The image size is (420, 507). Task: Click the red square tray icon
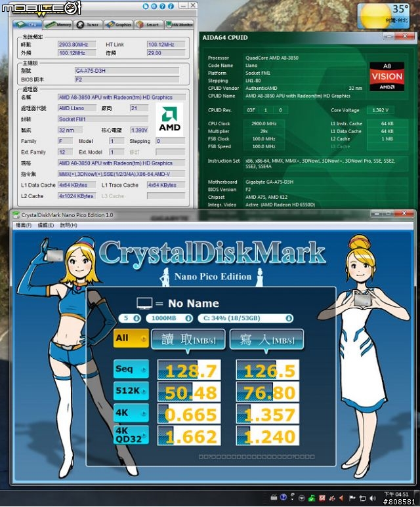[x=322, y=498]
